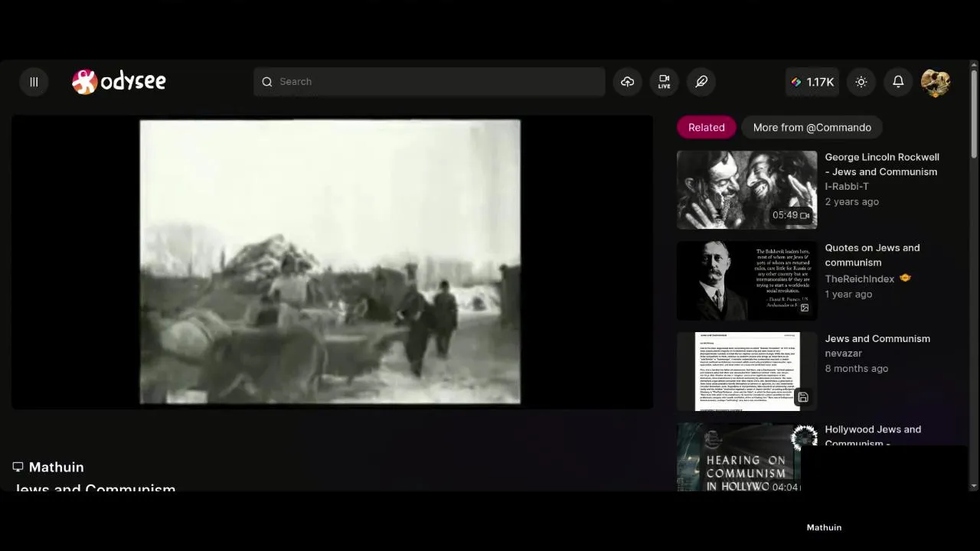
Task: Click the video icon beside 05:49 duration
Action: (805, 216)
